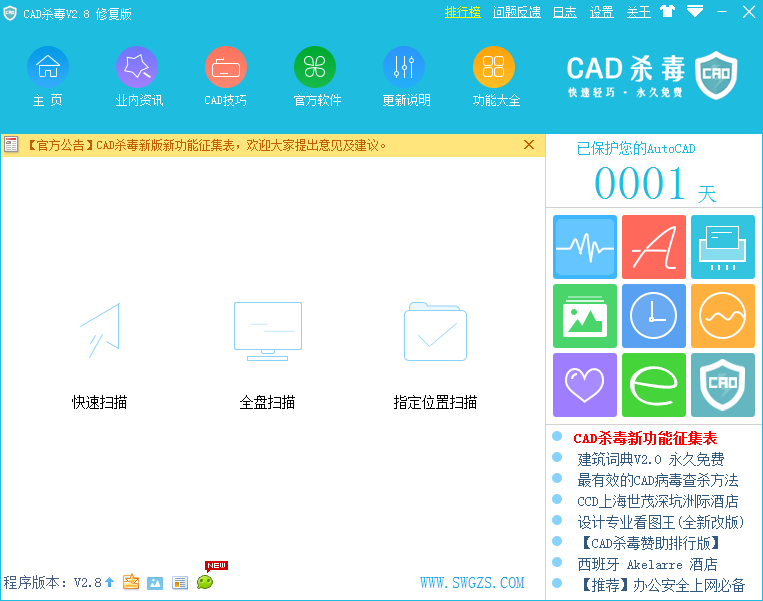763x601 pixels.
Task: Click the news list icon in status bar
Action: point(180,583)
